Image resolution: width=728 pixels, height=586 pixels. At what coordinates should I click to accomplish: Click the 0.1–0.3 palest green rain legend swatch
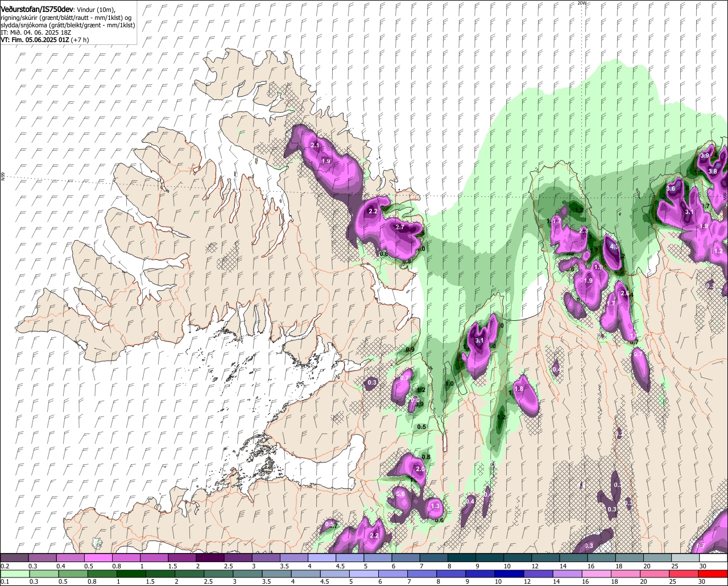click(x=15, y=573)
